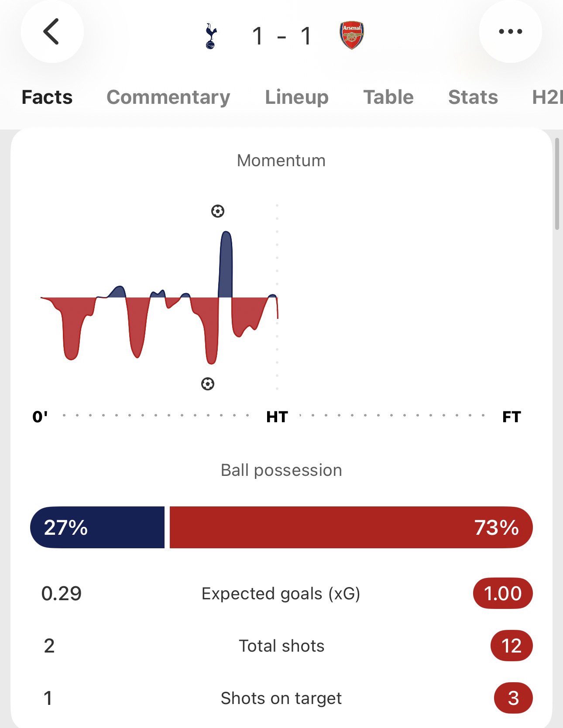Click the vertical scrollbar on right edge
The height and width of the screenshot is (728, 563).
click(x=557, y=183)
